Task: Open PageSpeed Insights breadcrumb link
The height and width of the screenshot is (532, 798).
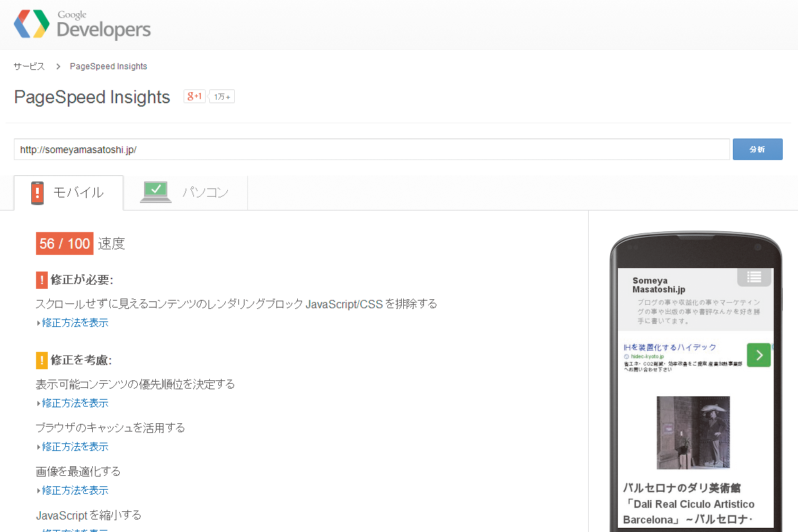Action: click(x=108, y=66)
